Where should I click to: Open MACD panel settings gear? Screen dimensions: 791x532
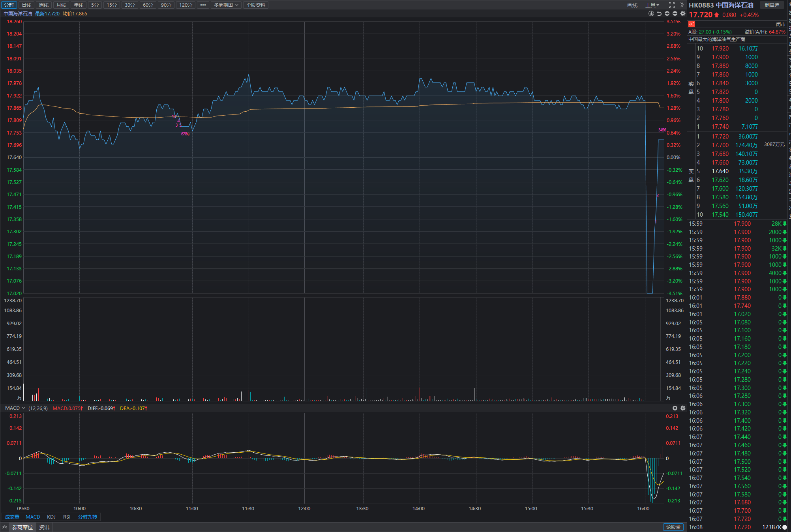[x=683, y=408]
